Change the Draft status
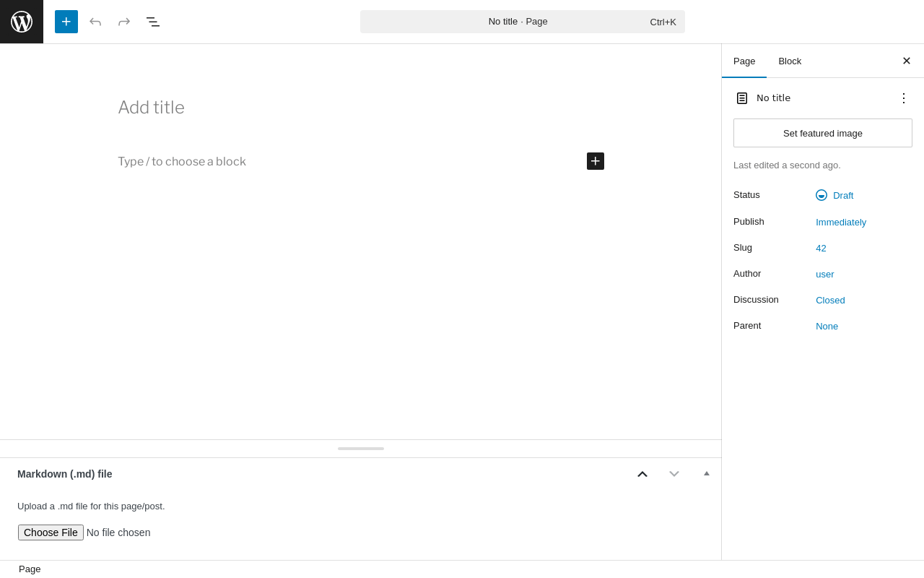 (x=834, y=195)
